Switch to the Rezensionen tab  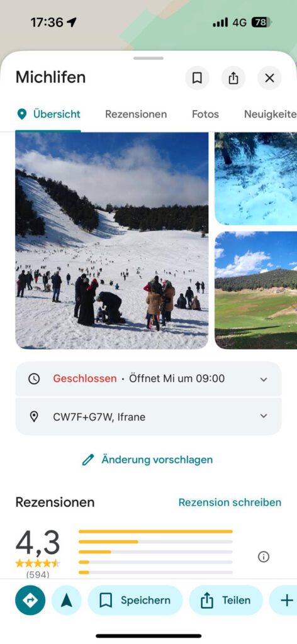tap(136, 114)
